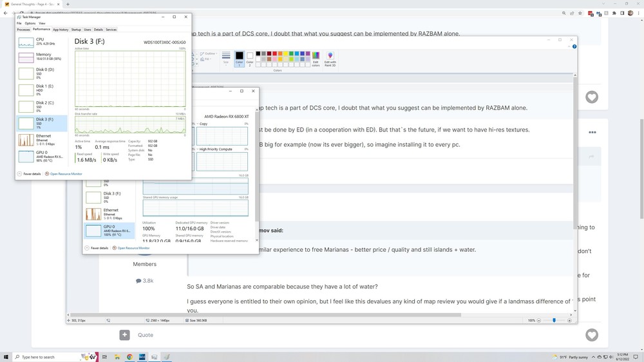Open Resource Monitor in back Task Manager
Image resolution: width=644 pixels, height=362 pixels.
131,248
